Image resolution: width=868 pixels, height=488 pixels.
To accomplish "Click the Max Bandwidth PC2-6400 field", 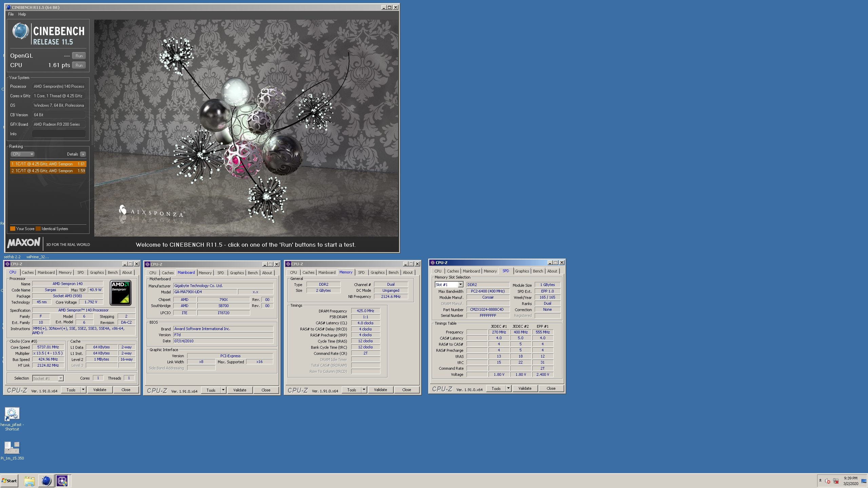I will pos(488,291).
